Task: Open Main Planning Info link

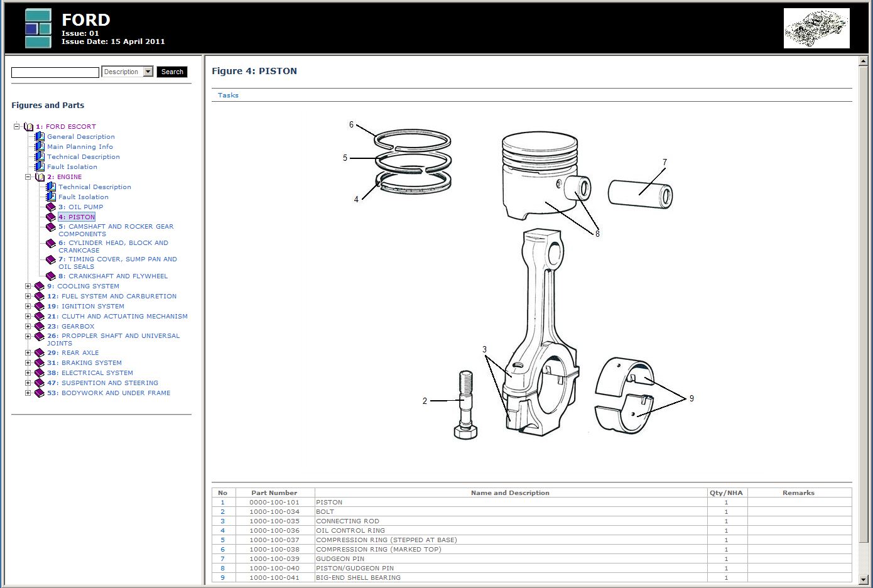Action: (x=80, y=146)
